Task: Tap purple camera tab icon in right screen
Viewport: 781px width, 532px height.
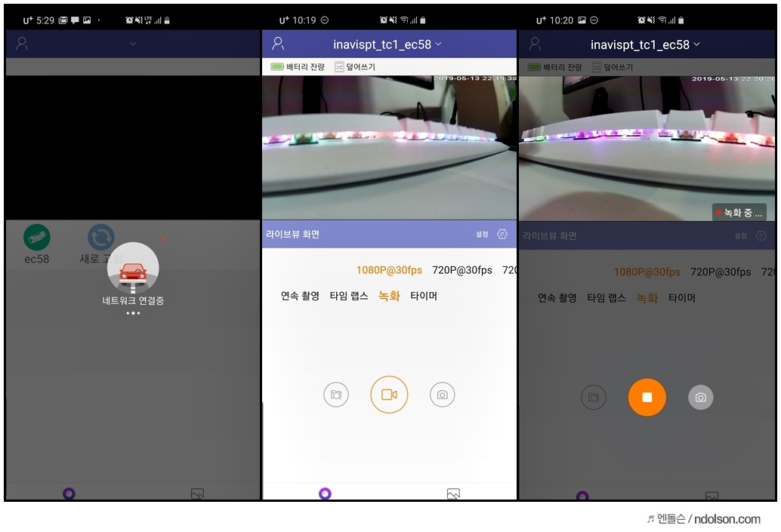Action: [x=582, y=496]
